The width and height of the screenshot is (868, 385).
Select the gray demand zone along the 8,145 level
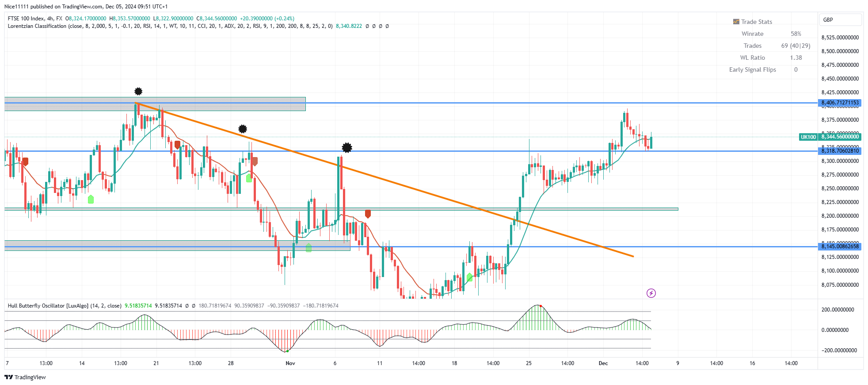(x=177, y=246)
